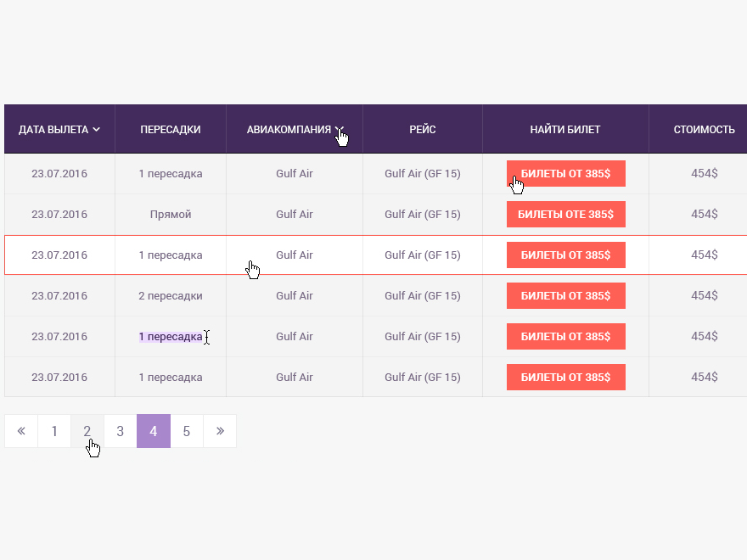Select the Прямой cell in second row
Viewport: 747px width, 560px height.
(171, 214)
